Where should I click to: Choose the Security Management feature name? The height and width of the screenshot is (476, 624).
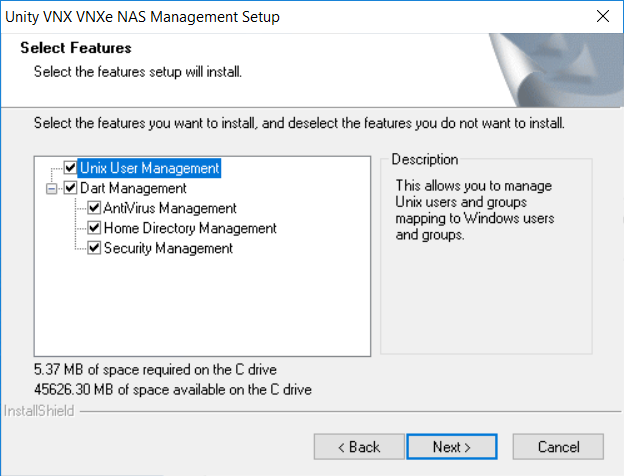pyautogui.click(x=168, y=248)
